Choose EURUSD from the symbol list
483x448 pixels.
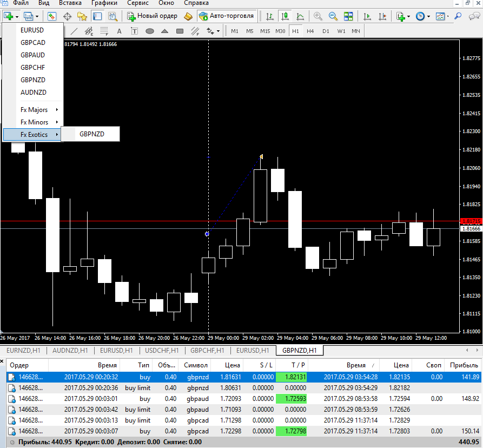(x=34, y=30)
